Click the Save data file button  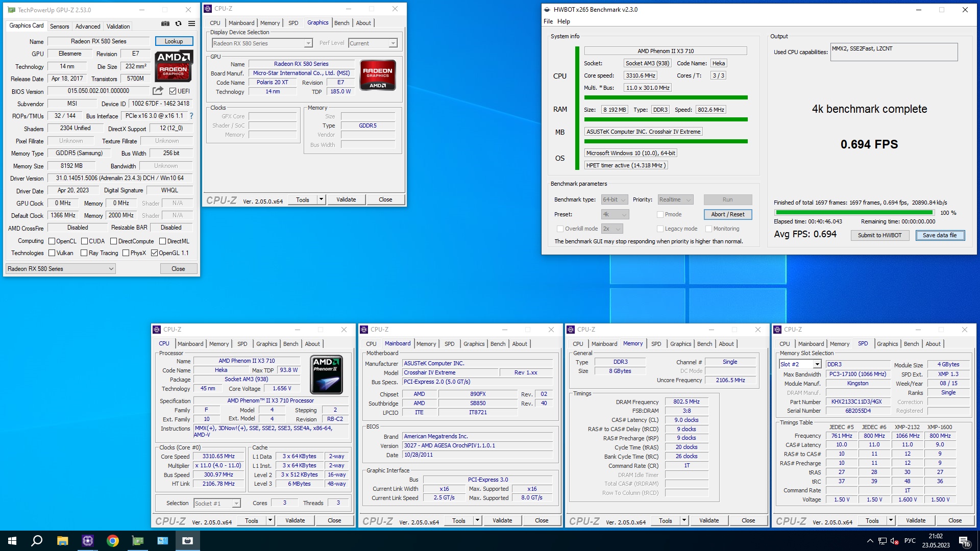(x=940, y=235)
